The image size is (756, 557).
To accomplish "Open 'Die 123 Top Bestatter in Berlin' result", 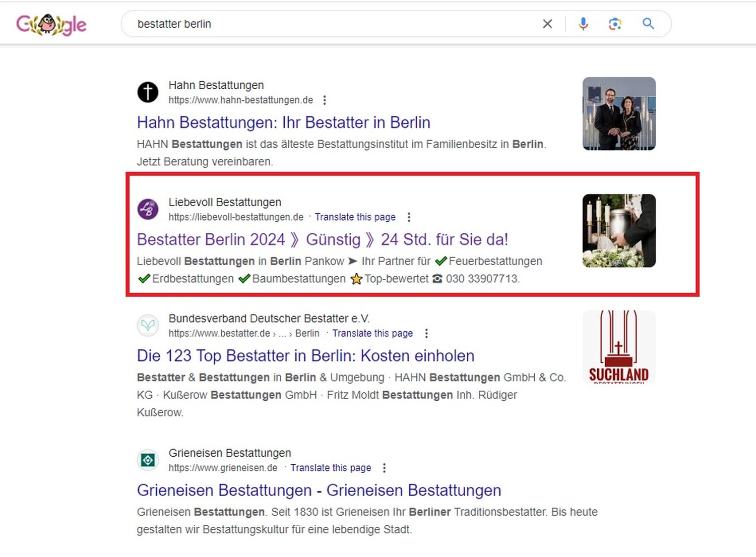I will (x=305, y=356).
